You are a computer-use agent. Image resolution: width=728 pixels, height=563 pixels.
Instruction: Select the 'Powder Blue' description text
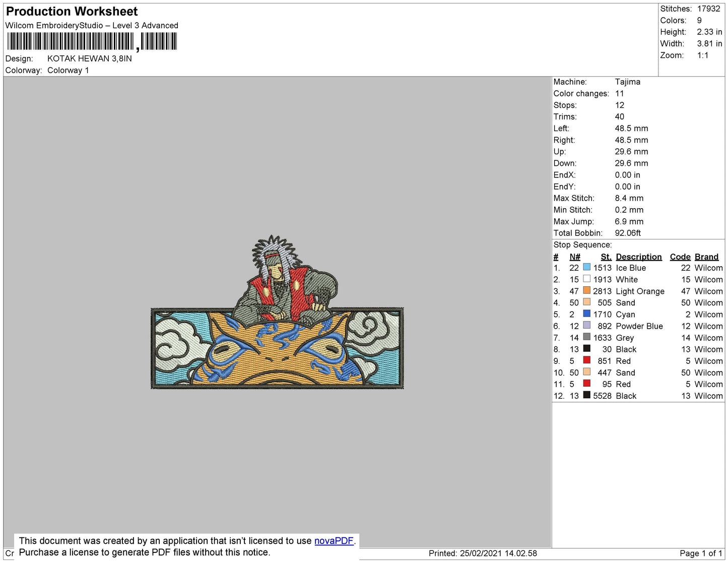click(639, 326)
